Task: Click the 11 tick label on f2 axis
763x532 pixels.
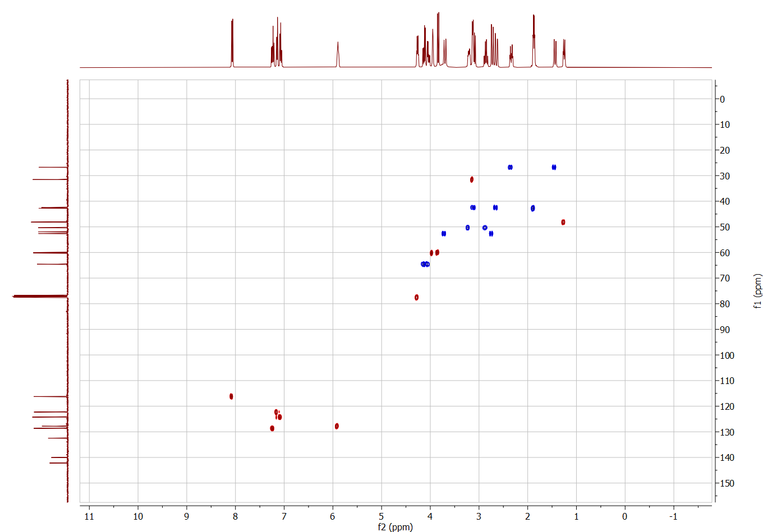Action: coord(89,516)
